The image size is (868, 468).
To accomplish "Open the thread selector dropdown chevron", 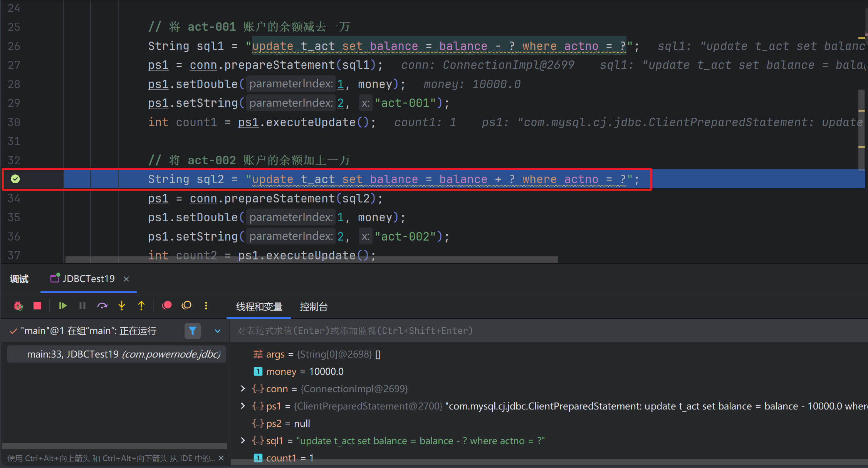I will click(x=218, y=331).
